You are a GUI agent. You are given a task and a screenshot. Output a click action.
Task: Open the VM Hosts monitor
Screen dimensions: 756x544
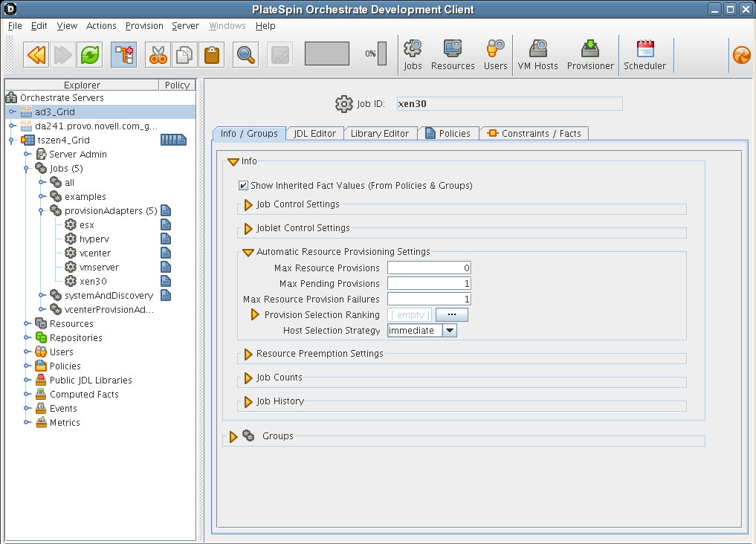537,55
